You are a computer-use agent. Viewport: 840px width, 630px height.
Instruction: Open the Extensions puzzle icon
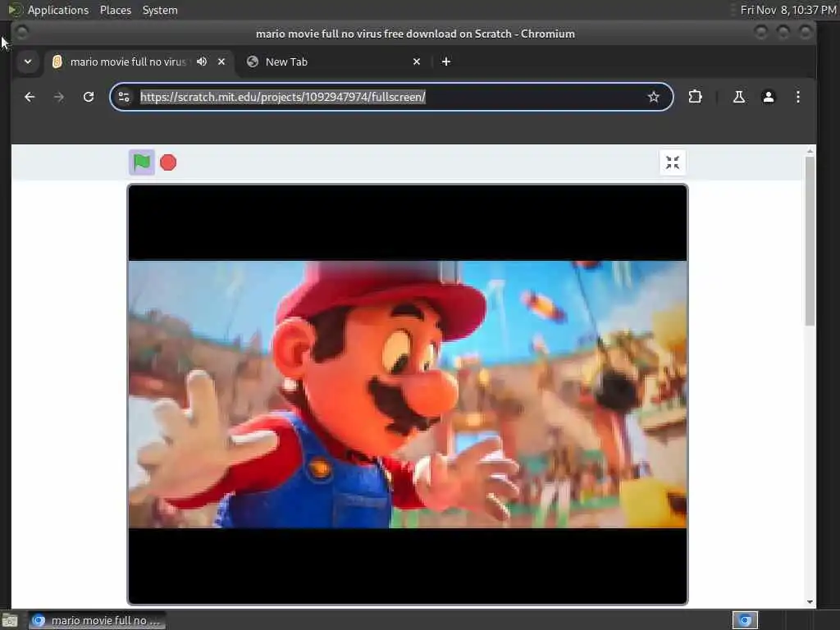695,97
